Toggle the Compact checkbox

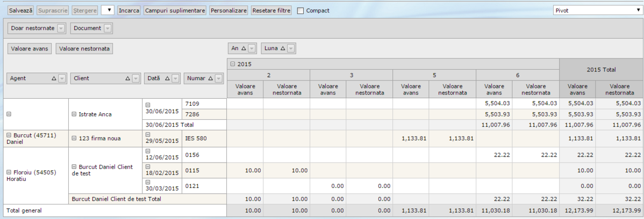(300, 11)
